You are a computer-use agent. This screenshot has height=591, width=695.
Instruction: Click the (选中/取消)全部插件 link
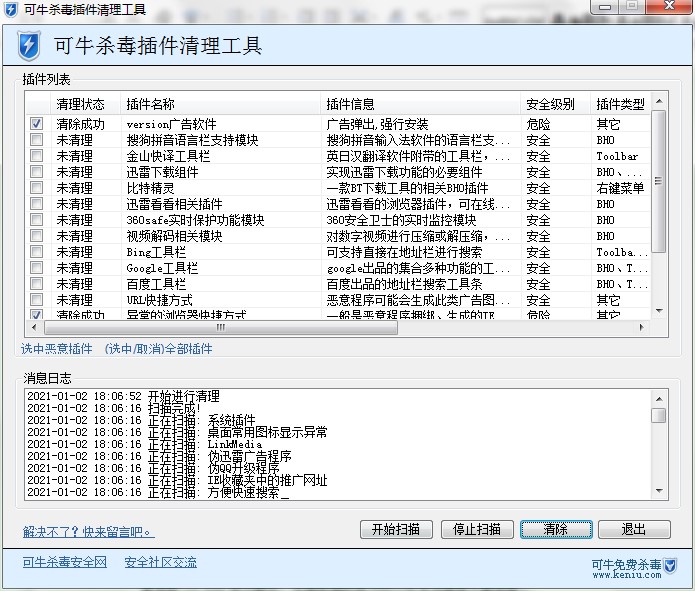159,349
